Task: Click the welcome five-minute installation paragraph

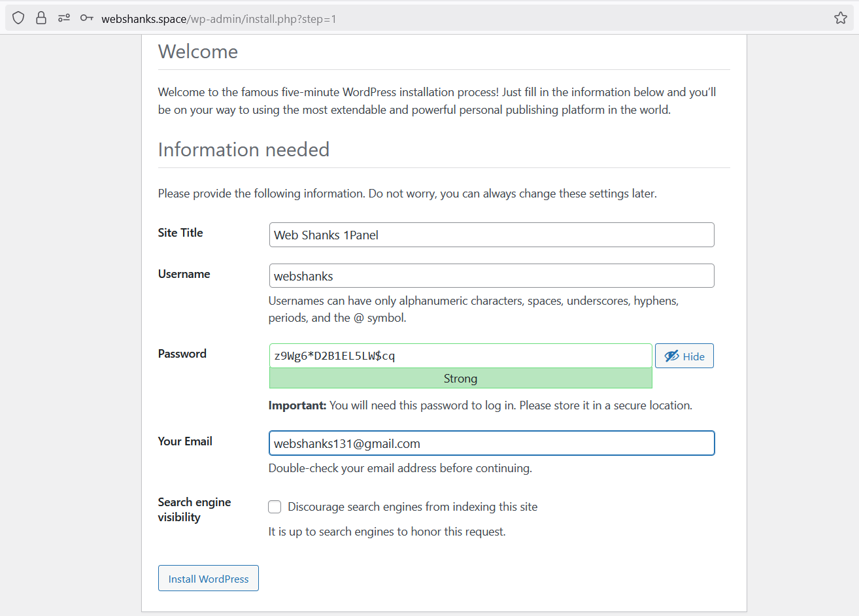Action: (x=437, y=101)
